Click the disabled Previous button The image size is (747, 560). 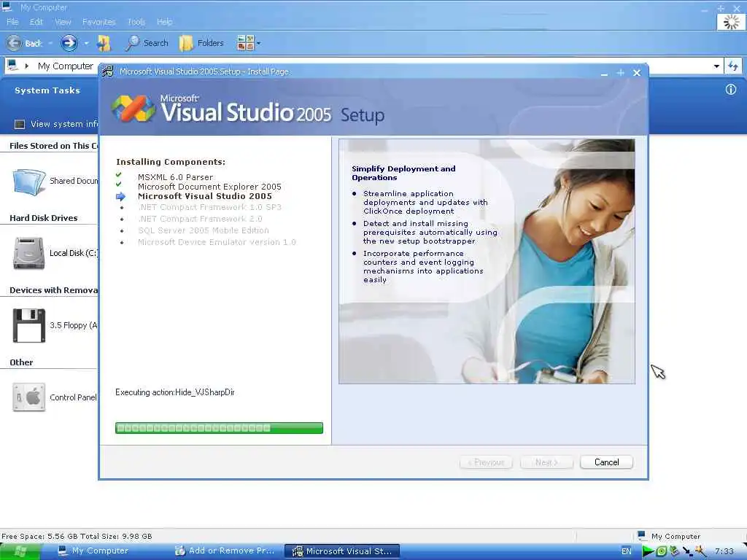click(486, 462)
